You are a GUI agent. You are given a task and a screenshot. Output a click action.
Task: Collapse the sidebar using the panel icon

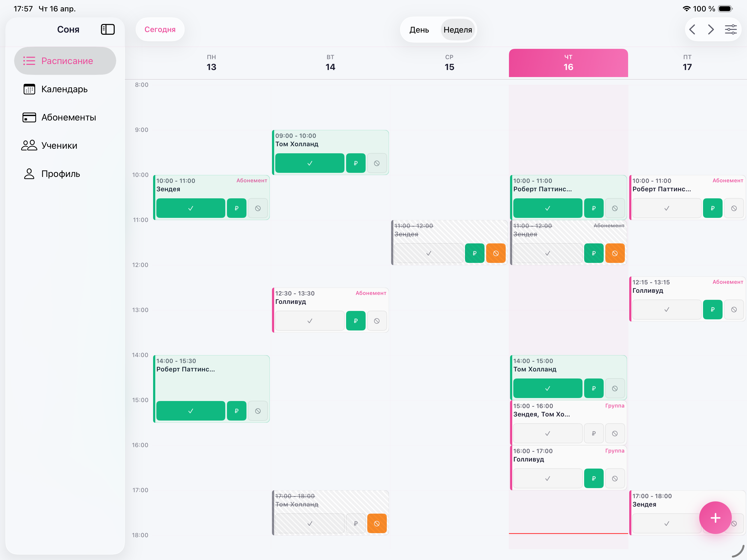coord(108,29)
